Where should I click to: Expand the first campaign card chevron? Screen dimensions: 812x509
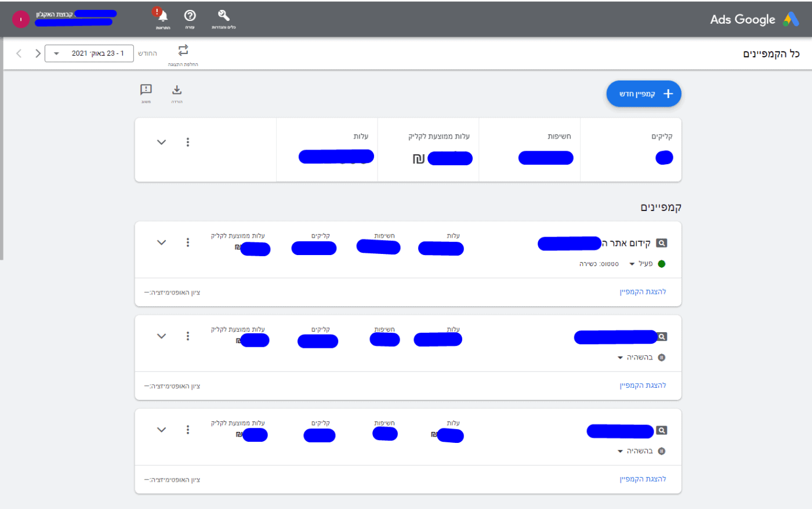pyautogui.click(x=162, y=242)
